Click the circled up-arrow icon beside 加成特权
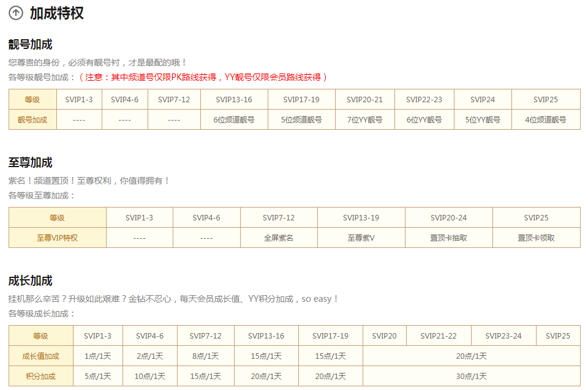The height and width of the screenshot is (390, 588). pyautogui.click(x=16, y=13)
